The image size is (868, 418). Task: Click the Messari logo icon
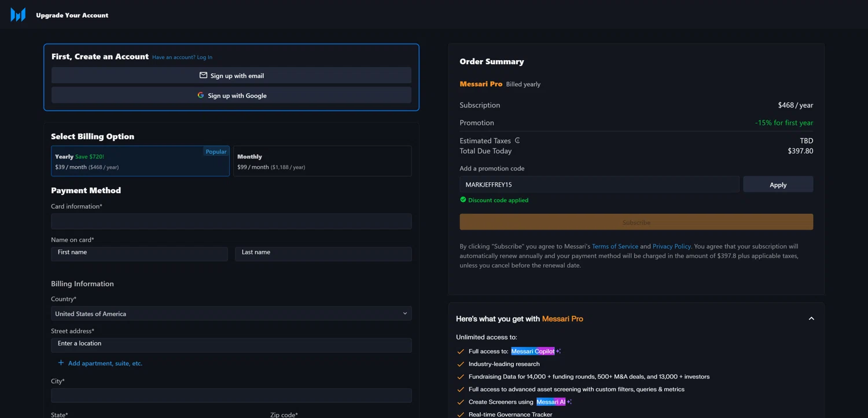pyautogui.click(x=18, y=14)
